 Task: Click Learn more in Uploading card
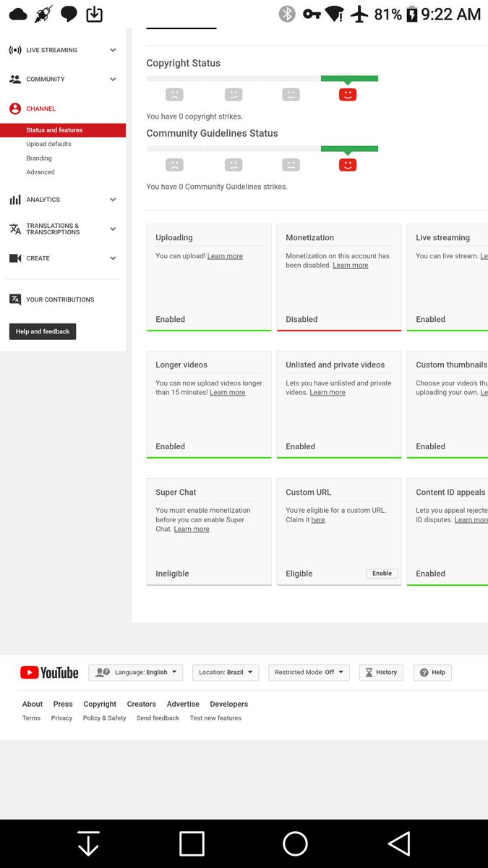(x=225, y=256)
